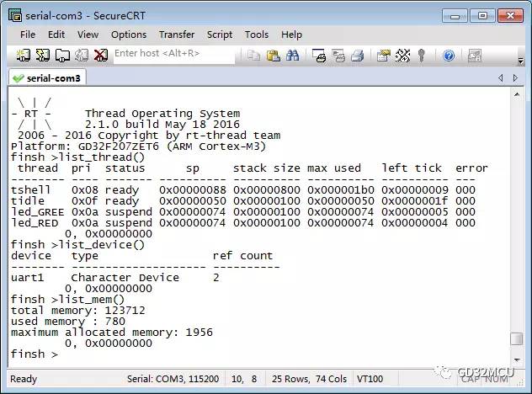The width and height of the screenshot is (532, 394).
Task: Click the 'stack size' column header
Action: point(267,168)
